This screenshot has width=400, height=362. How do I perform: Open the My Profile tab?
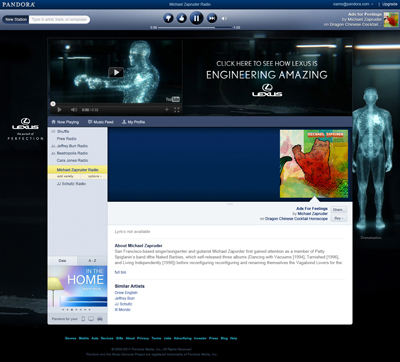pyautogui.click(x=133, y=122)
